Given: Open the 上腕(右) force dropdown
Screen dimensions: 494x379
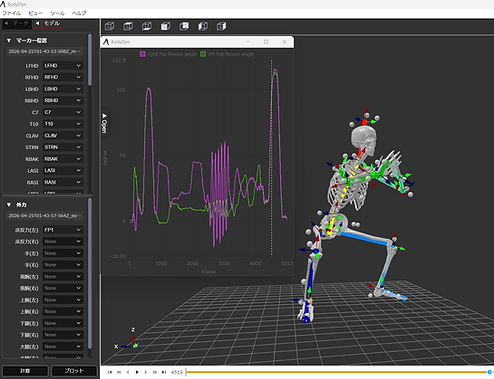Looking at the screenshot, I should 63,311.
